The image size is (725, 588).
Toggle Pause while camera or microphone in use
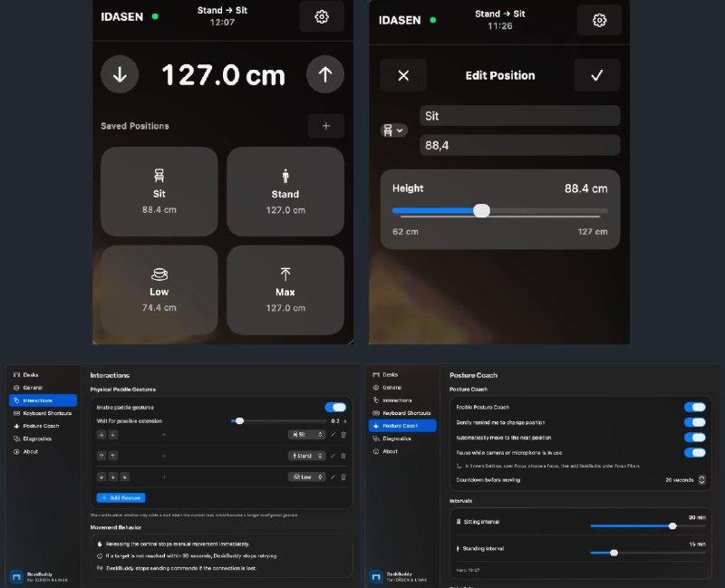tap(695, 453)
